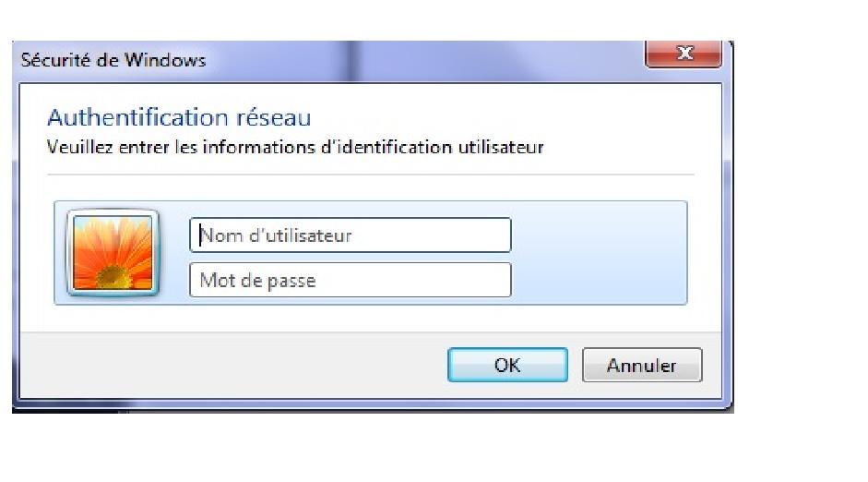This screenshot has width=868, height=482.
Task: Cancel with the Annuler button
Action: click(641, 365)
